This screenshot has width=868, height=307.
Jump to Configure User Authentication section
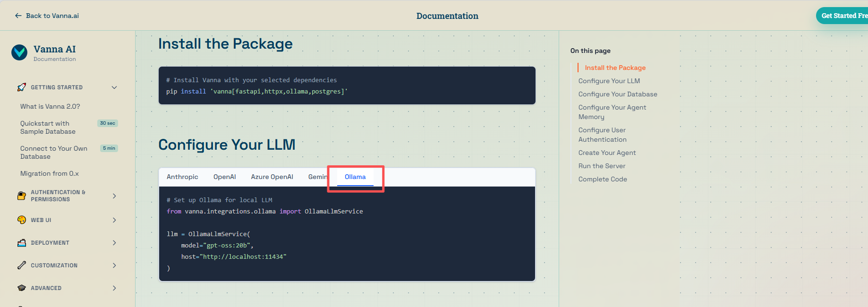pos(603,135)
